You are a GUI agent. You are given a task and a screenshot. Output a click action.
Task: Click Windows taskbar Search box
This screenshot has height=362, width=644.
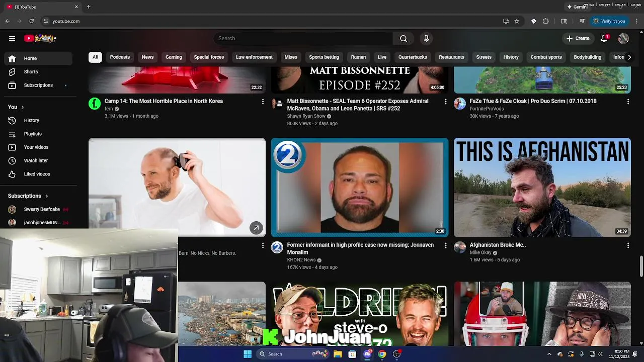pyautogui.click(x=294, y=354)
